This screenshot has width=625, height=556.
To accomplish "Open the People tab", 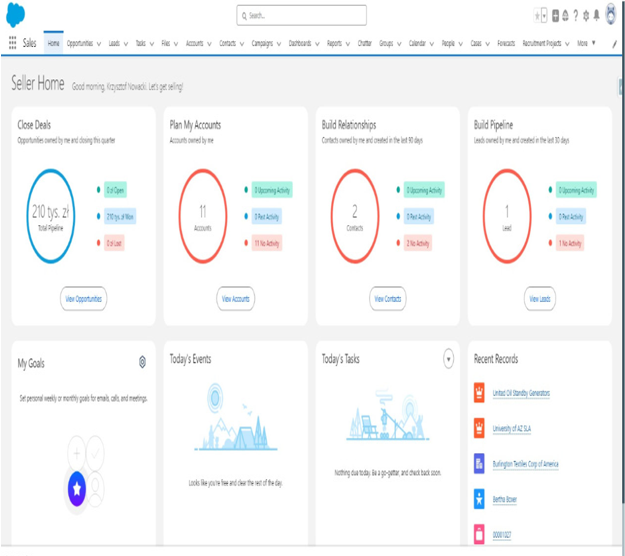I will (x=448, y=43).
